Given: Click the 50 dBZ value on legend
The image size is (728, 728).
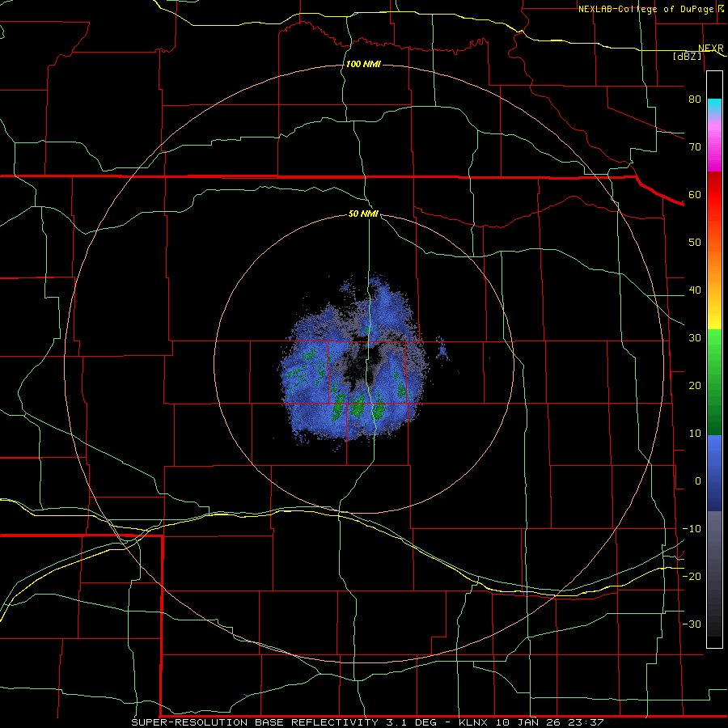Looking at the screenshot, I should [695, 243].
